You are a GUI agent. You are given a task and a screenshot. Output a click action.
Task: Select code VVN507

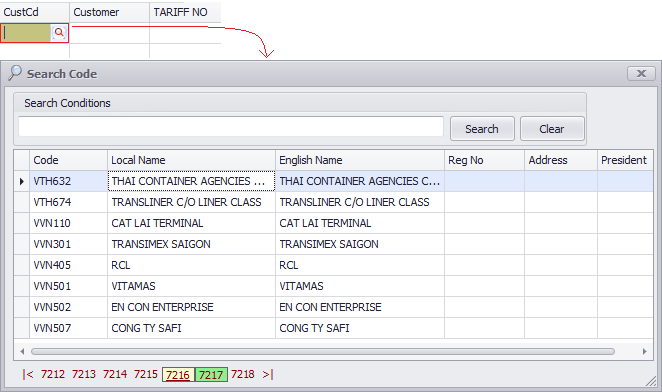point(68,328)
